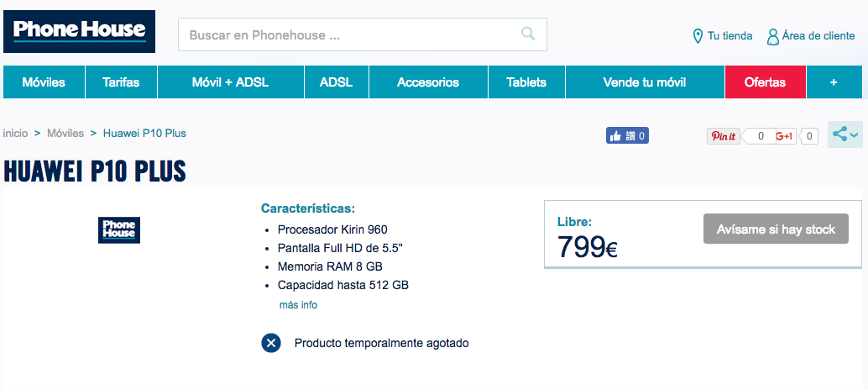Viewport: 868px width, 390px height.
Task: Expand the share options dropdown
Action: coord(844,134)
